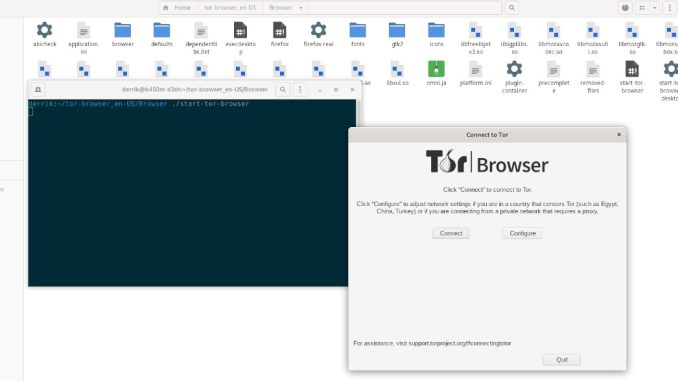Expand the Browser path dropdown arrow
Screen dimensions: 678x381
[301, 8]
